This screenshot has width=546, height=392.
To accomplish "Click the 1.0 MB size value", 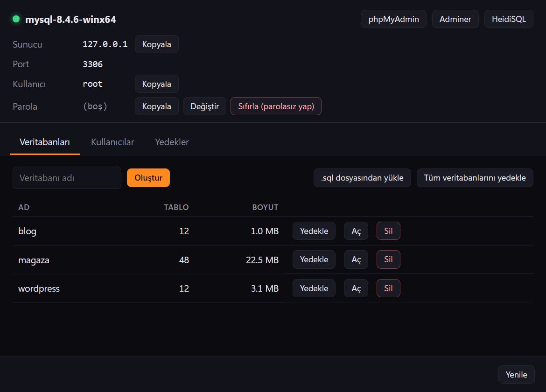I will tap(265, 231).
